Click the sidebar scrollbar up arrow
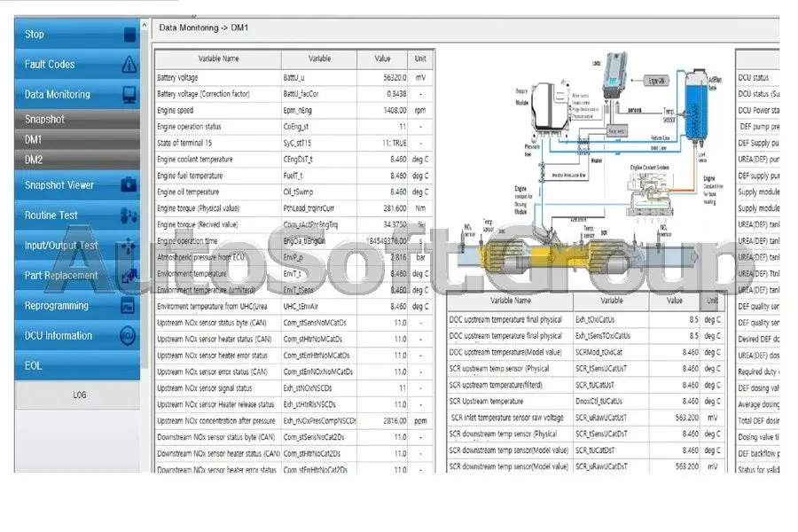 (145, 25)
